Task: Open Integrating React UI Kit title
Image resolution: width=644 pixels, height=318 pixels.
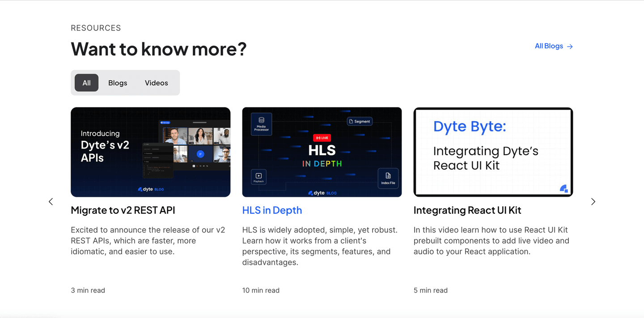Action: (x=467, y=210)
